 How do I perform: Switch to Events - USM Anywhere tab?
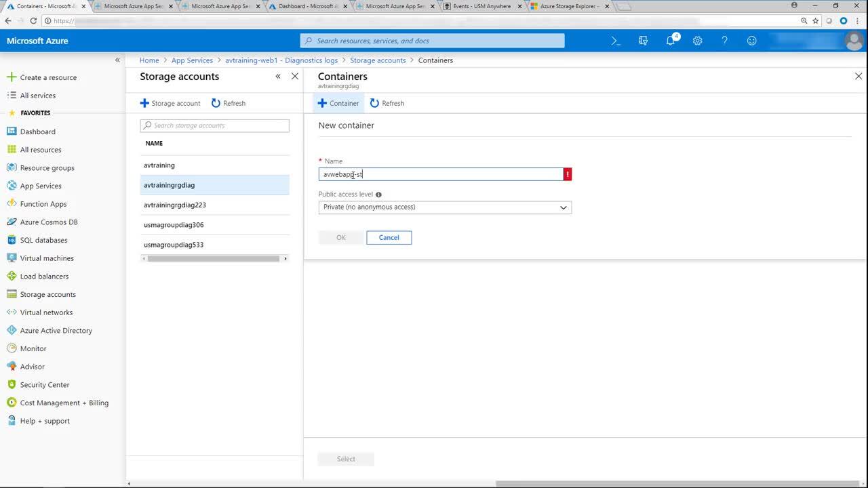[481, 6]
